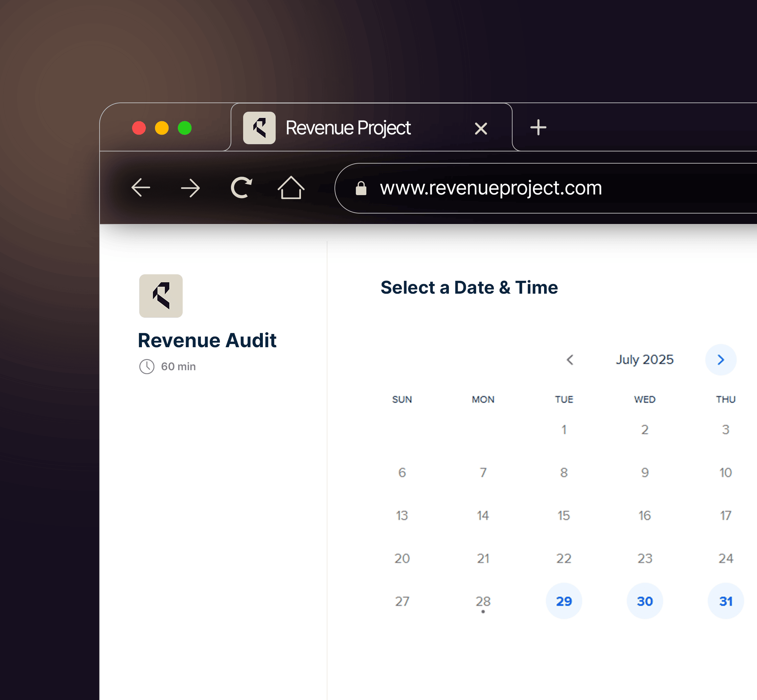Click the July 2025 month label
This screenshot has width=757, height=700.
(644, 359)
